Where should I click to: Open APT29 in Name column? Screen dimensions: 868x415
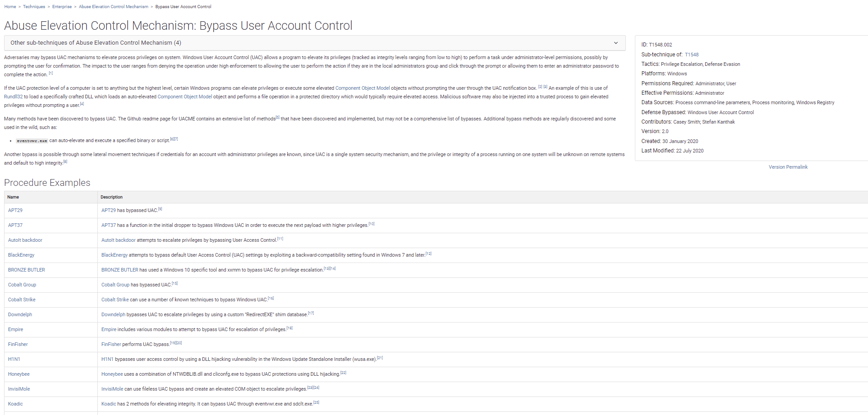point(15,210)
